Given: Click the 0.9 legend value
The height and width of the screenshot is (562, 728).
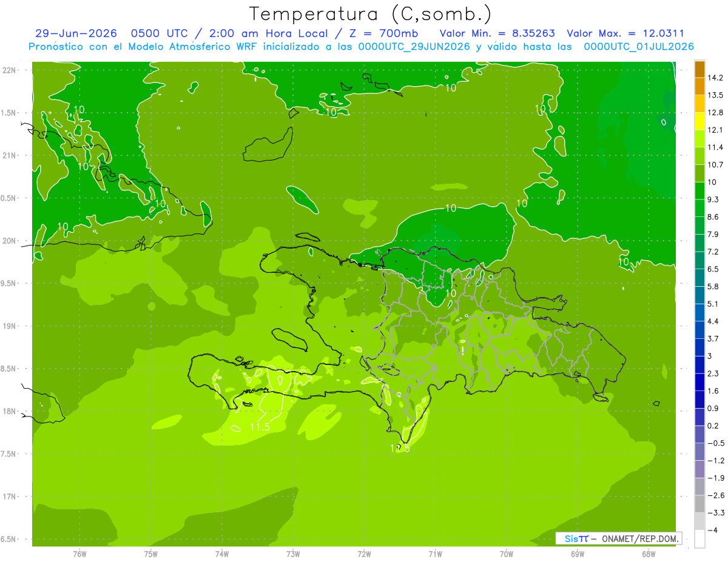Looking at the screenshot, I should (713, 409).
